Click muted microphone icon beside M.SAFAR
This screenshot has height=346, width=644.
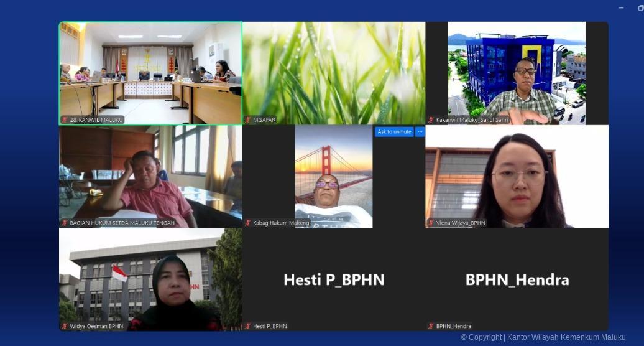pyautogui.click(x=248, y=119)
